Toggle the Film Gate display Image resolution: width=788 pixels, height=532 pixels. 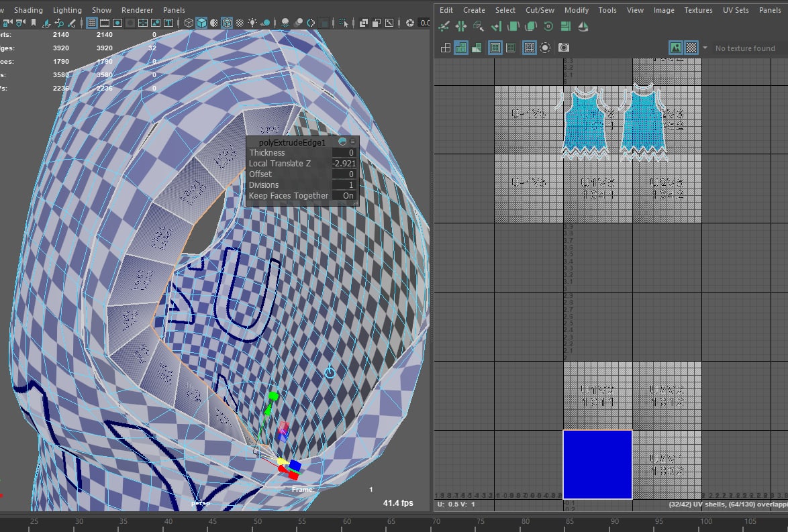pyautogui.click(x=105, y=23)
